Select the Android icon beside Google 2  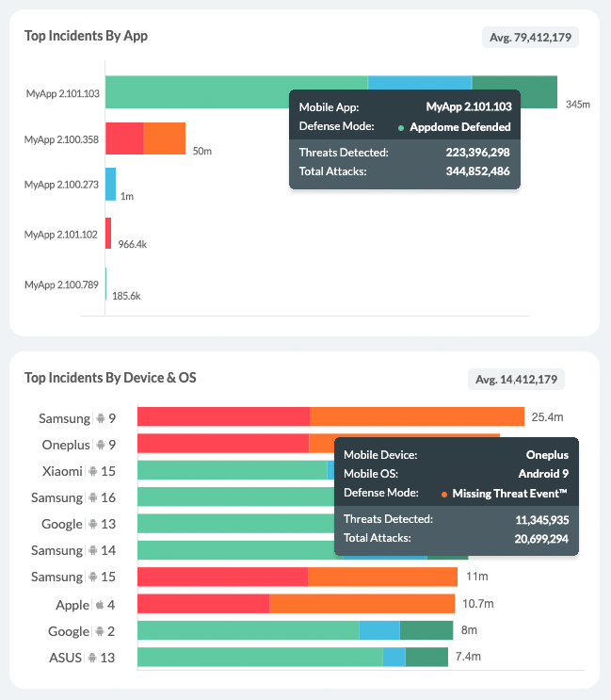[x=101, y=631]
